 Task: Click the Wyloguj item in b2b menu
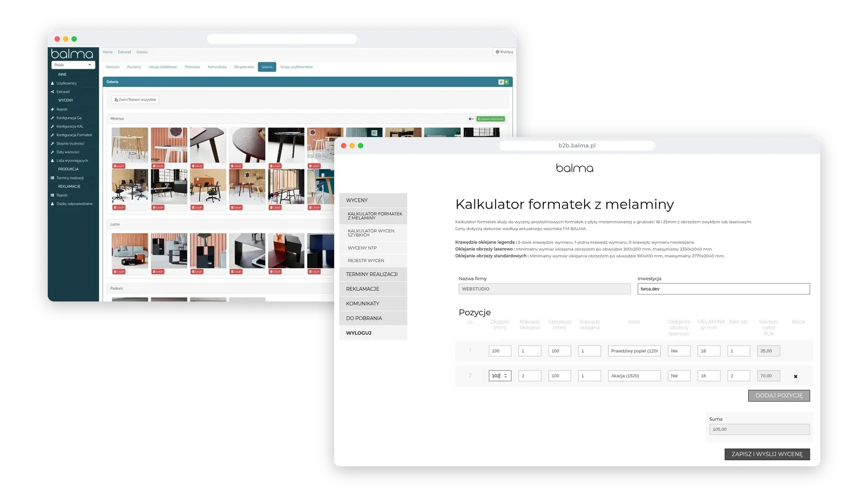click(x=373, y=333)
